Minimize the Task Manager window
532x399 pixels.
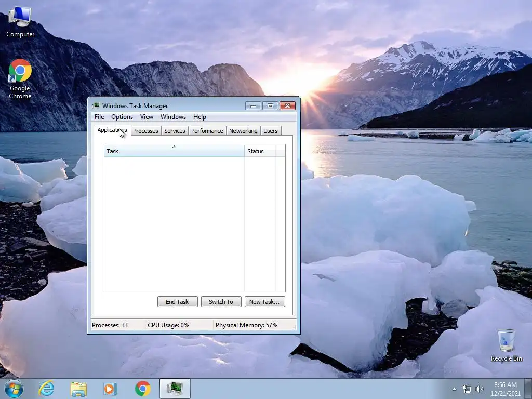tap(253, 106)
